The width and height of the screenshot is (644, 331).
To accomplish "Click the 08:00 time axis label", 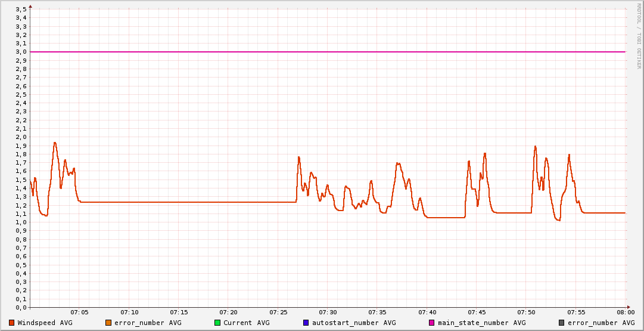I will pyautogui.click(x=626, y=312).
